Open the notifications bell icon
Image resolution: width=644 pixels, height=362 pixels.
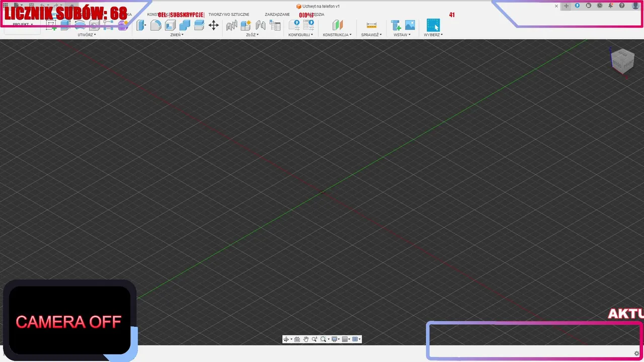point(611,6)
